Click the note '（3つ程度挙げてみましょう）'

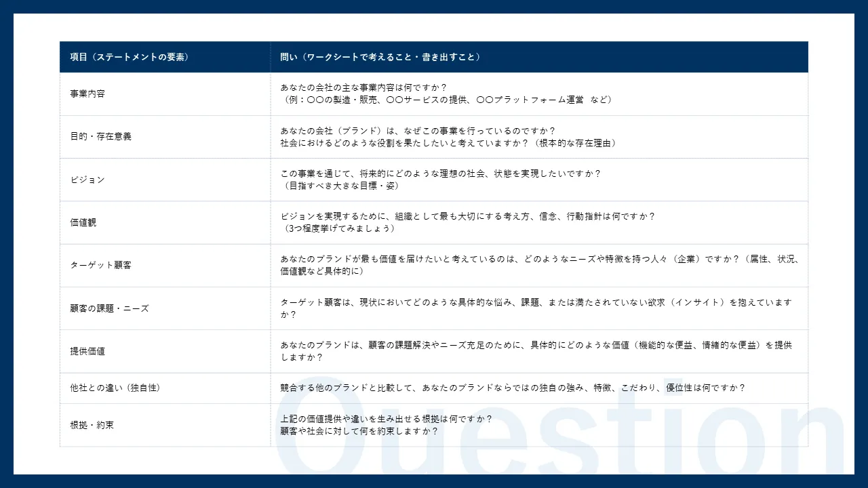tap(339, 228)
